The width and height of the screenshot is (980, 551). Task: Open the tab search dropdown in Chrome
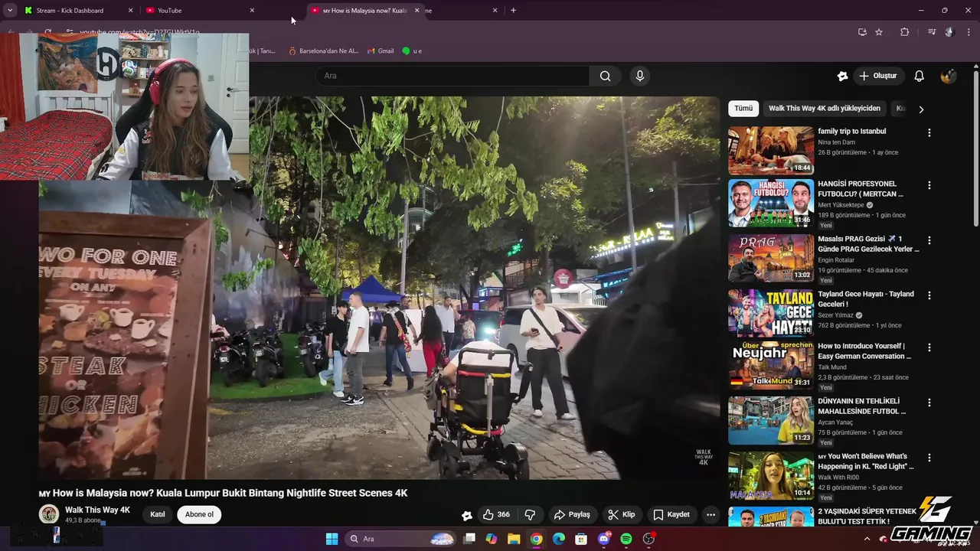(10, 11)
